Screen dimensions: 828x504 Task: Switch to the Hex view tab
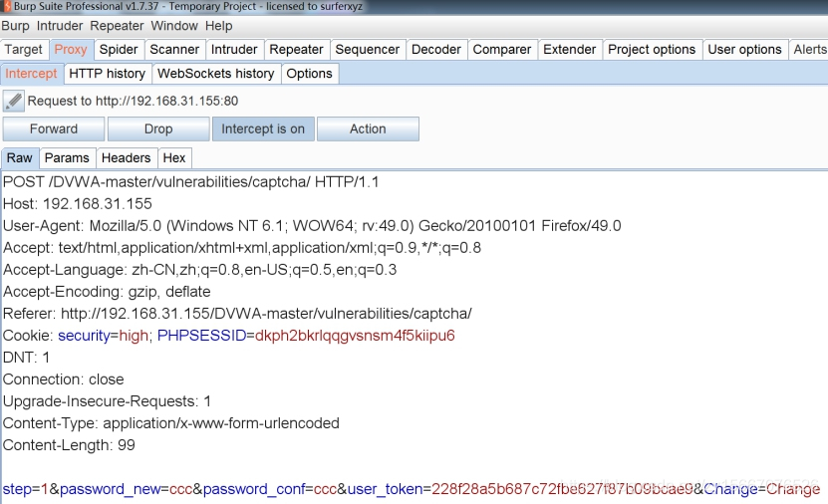[174, 157]
